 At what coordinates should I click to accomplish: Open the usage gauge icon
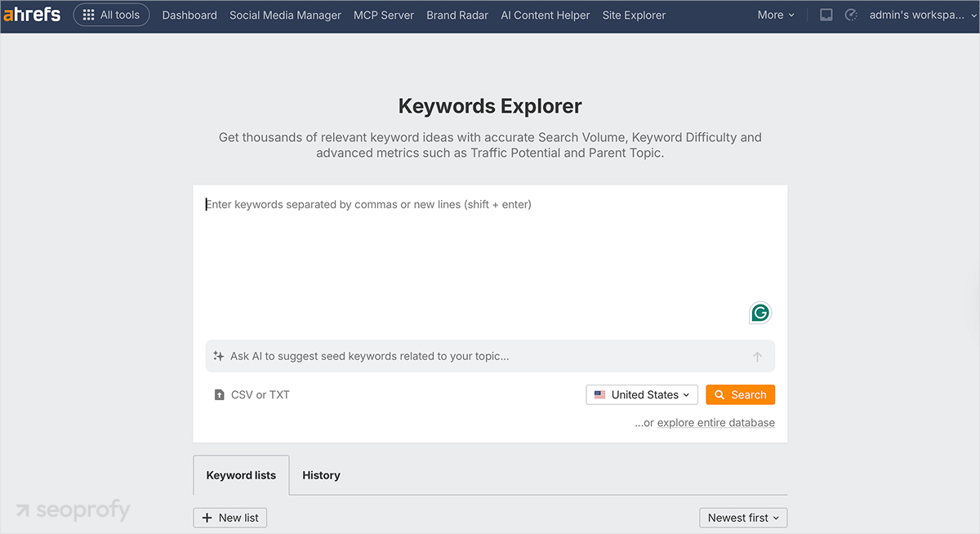click(x=852, y=14)
